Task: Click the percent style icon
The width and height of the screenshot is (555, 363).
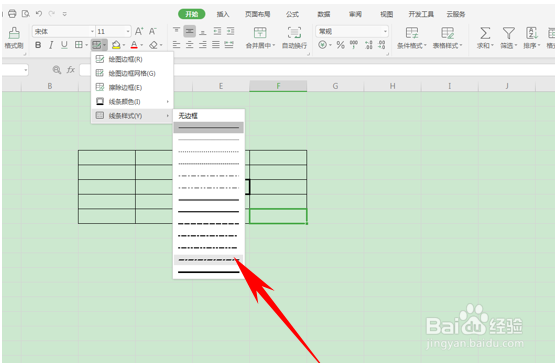Action: [340, 45]
